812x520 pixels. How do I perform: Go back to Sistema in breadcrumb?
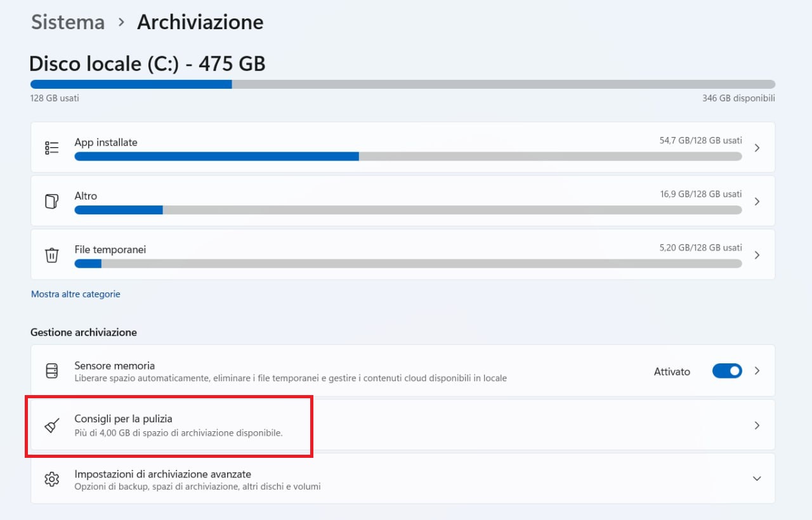(x=68, y=22)
